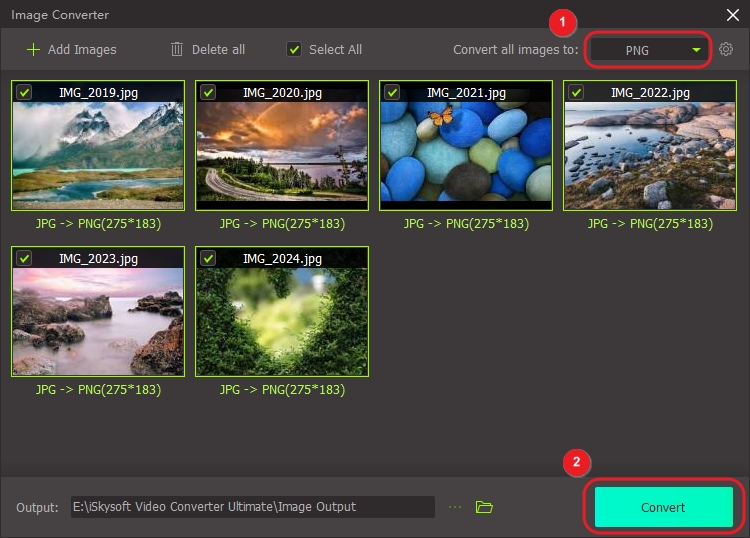Click the Add Images label
Screen dimensions: 750x538
82,49
